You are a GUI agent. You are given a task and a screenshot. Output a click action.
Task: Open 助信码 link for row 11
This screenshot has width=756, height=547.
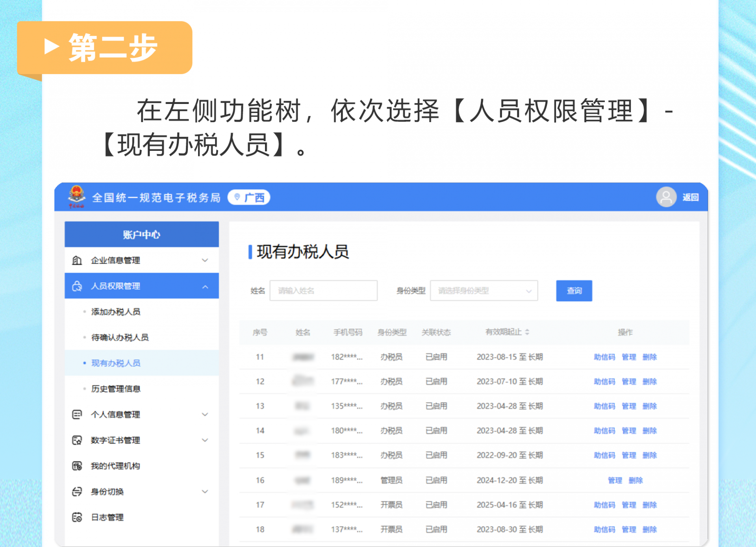(x=604, y=357)
